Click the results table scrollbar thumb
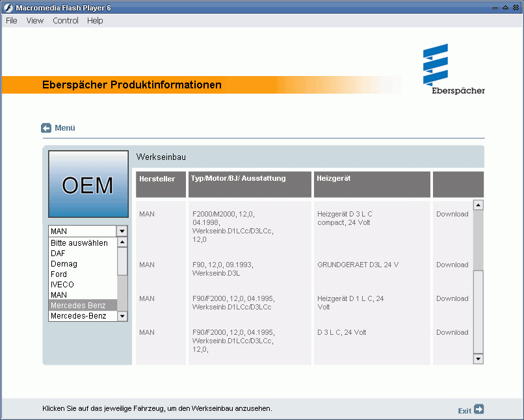Image resolution: width=524 pixels, height=420 pixels. coord(478,311)
